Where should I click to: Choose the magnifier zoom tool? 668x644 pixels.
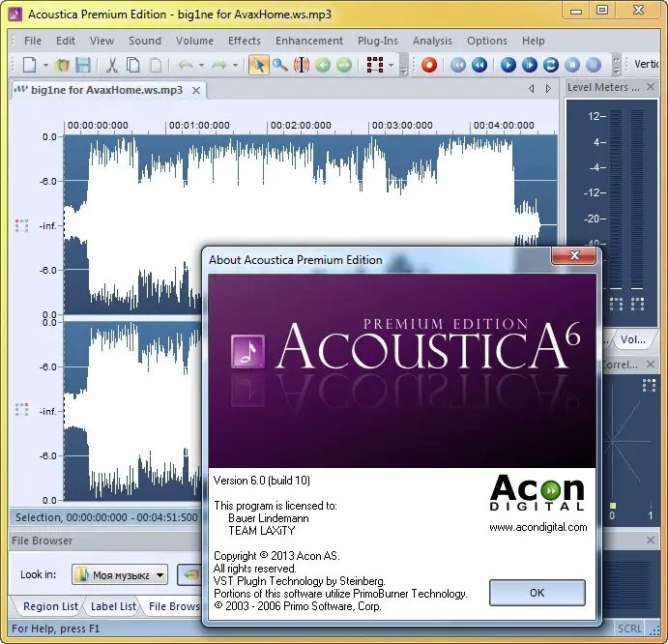click(x=280, y=65)
